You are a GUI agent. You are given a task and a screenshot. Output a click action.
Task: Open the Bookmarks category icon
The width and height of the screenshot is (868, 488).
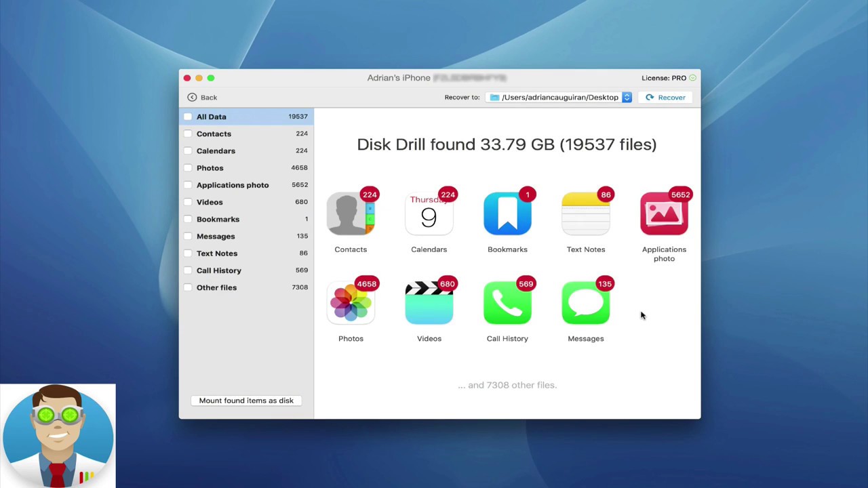pyautogui.click(x=507, y=214)
